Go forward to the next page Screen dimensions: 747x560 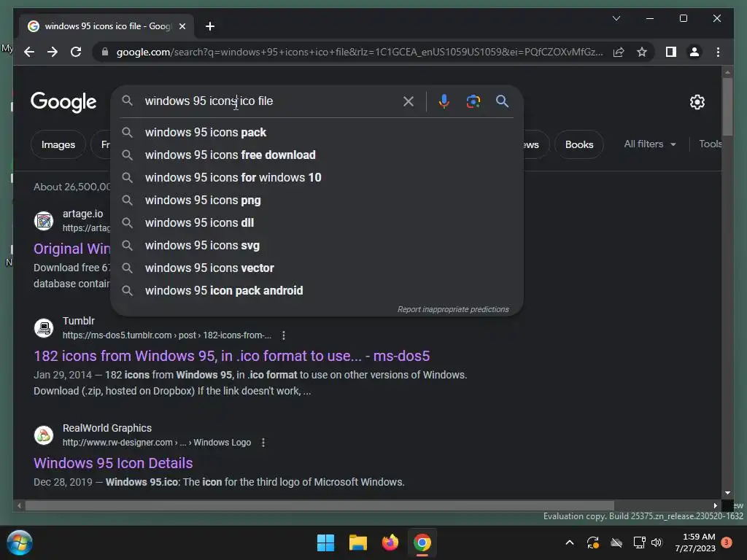pos(53,52)
